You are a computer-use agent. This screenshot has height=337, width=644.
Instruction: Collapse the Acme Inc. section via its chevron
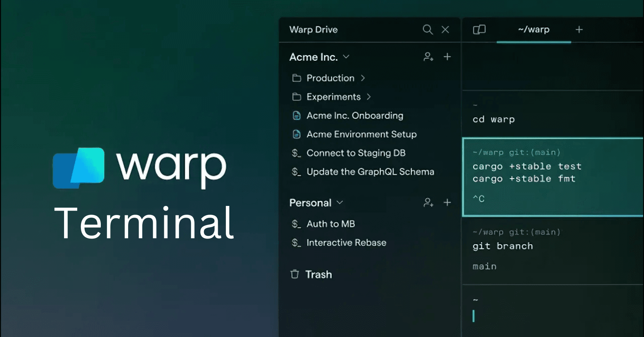[346, 57]
